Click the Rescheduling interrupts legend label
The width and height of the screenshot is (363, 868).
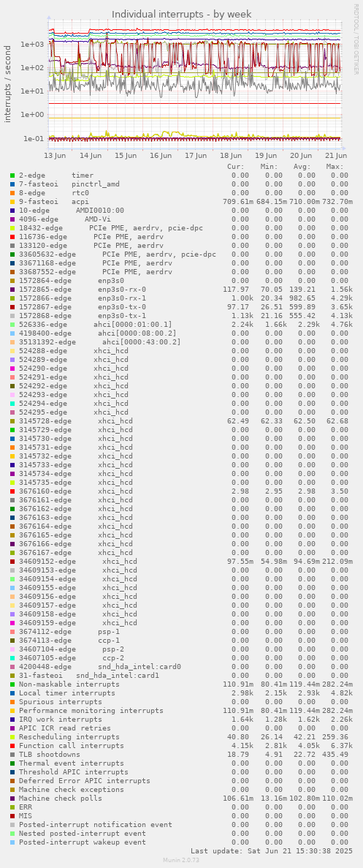click(69, 737)
